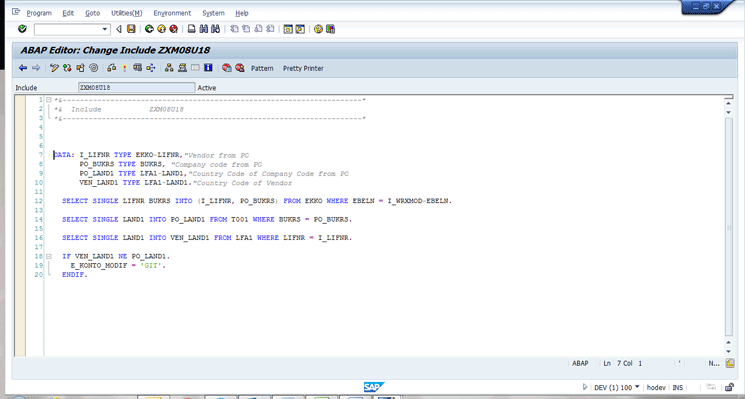
Task: Click the grey forward arrow navigation icon
Action: coord(36,68)
